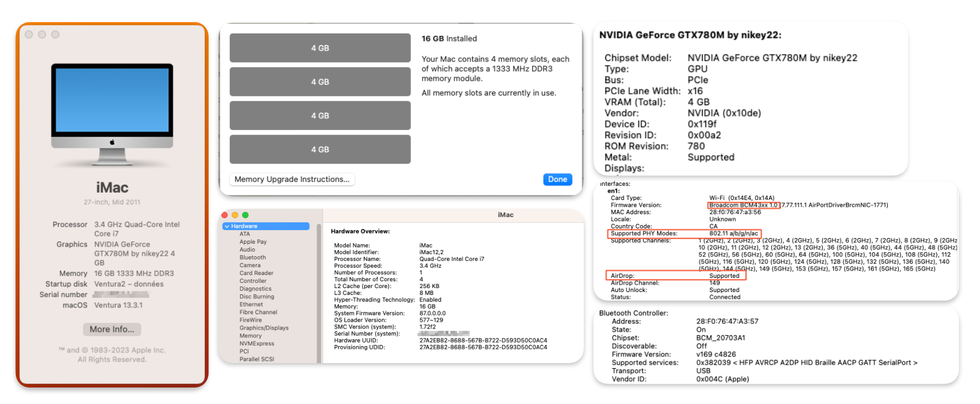Click the '28:f0:76:47:a3:56' Wi-Fi MAC address
Viewport: 980px width, 404px height.
(x=735, y=213)
